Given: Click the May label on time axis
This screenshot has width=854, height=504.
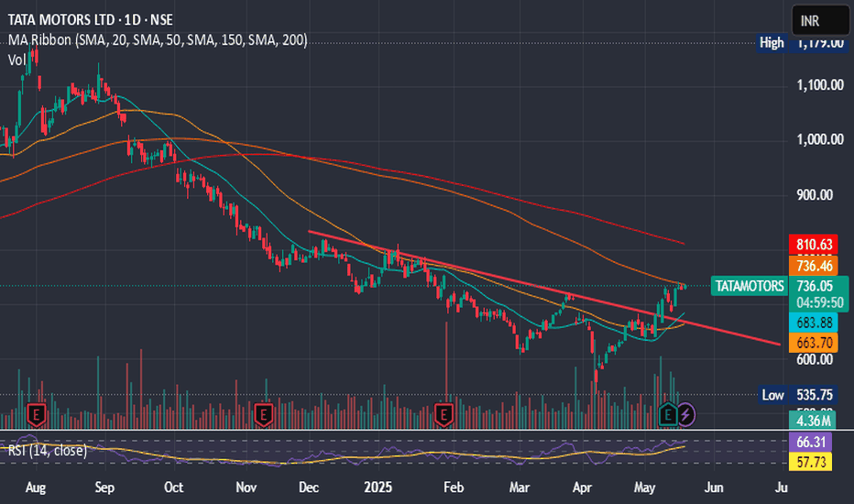Looking at the screenshot, I should point(644,488).
